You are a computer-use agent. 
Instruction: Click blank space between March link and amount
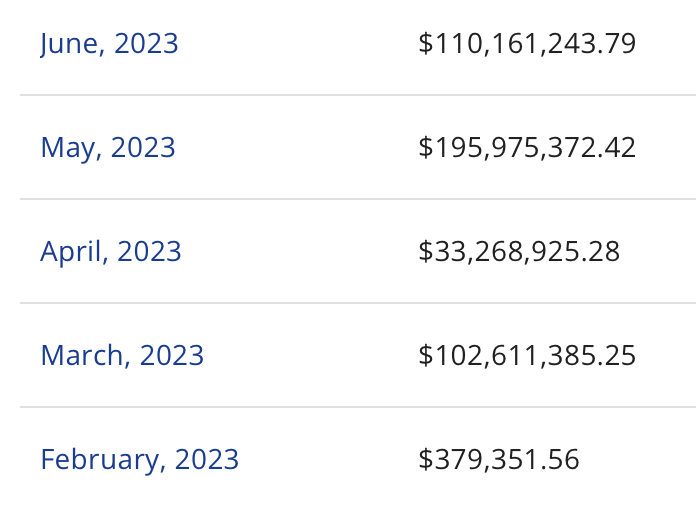(x=311, y=355)
